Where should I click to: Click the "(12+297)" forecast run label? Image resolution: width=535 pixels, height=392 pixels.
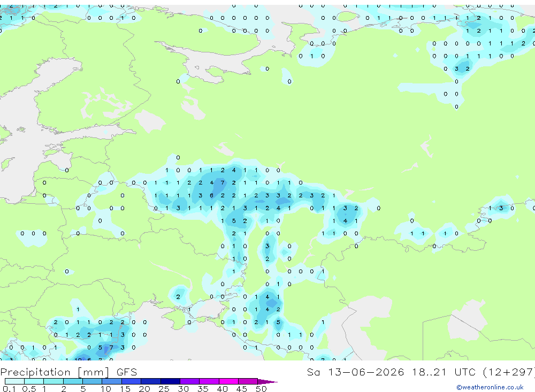coord(509,372)
